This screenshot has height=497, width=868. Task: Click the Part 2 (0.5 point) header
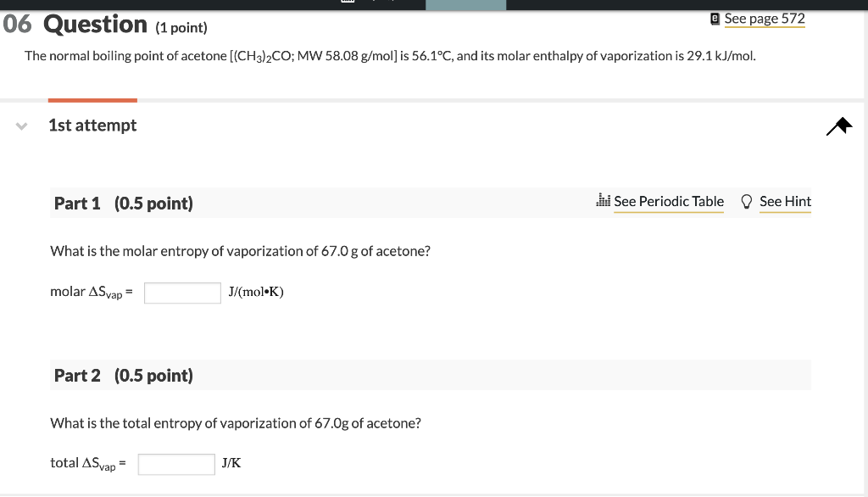click(123, 375)
